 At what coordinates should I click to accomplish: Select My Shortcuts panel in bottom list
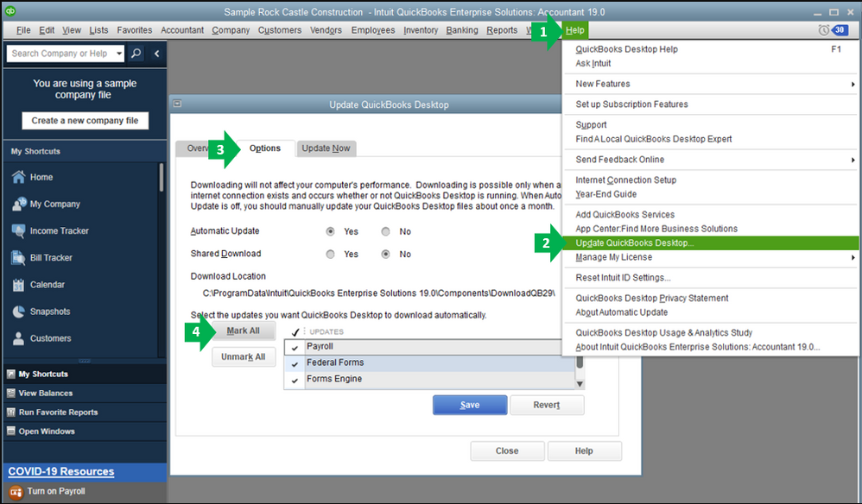click(85, 374)
